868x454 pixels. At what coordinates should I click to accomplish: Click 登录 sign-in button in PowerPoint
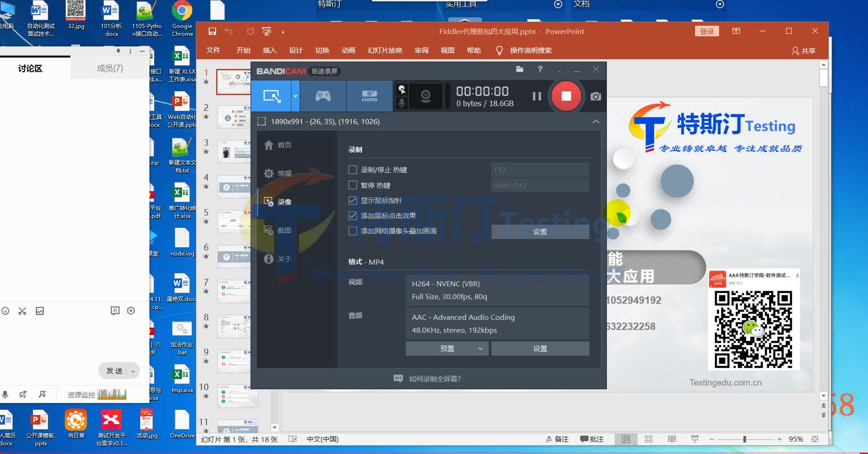pos(707,31)
